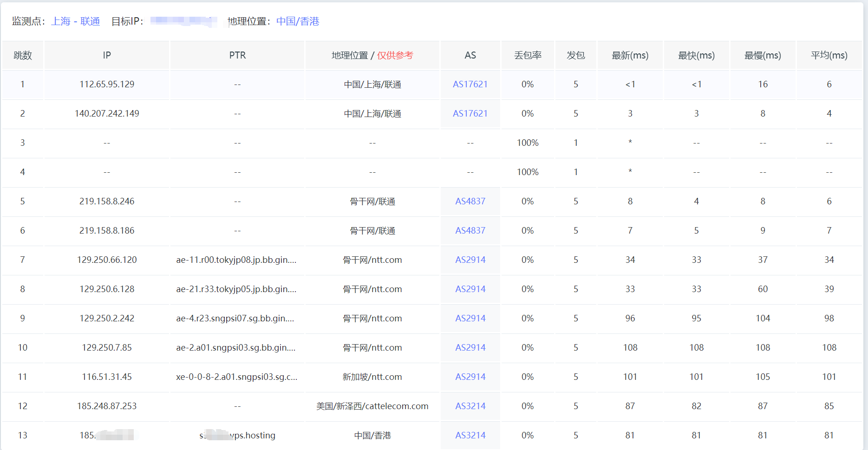Open AS17621 link in hop 2 row
The height and width of the screenshot is (450, 868).
(470, 113)
